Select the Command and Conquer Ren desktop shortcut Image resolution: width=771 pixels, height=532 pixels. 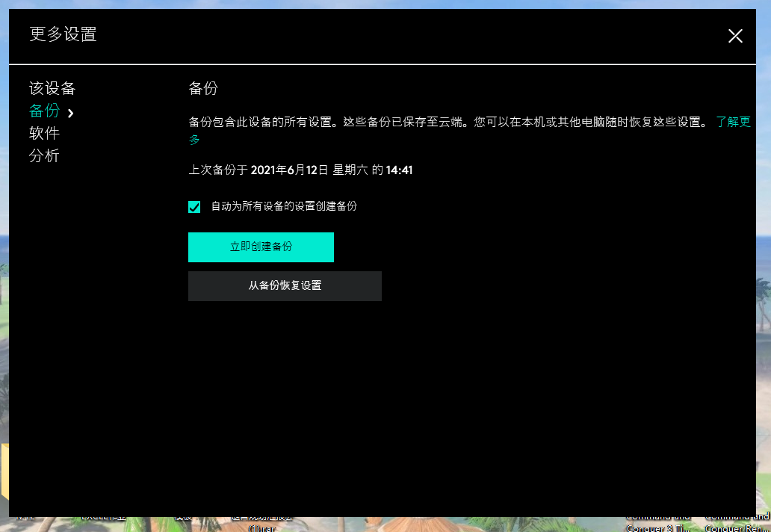click(737, 523)
